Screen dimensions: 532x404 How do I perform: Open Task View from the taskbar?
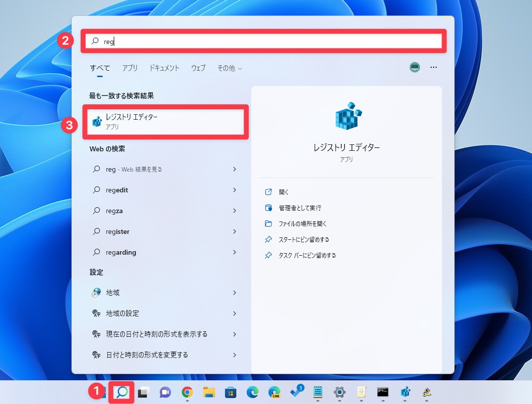(x=143, y=393)
